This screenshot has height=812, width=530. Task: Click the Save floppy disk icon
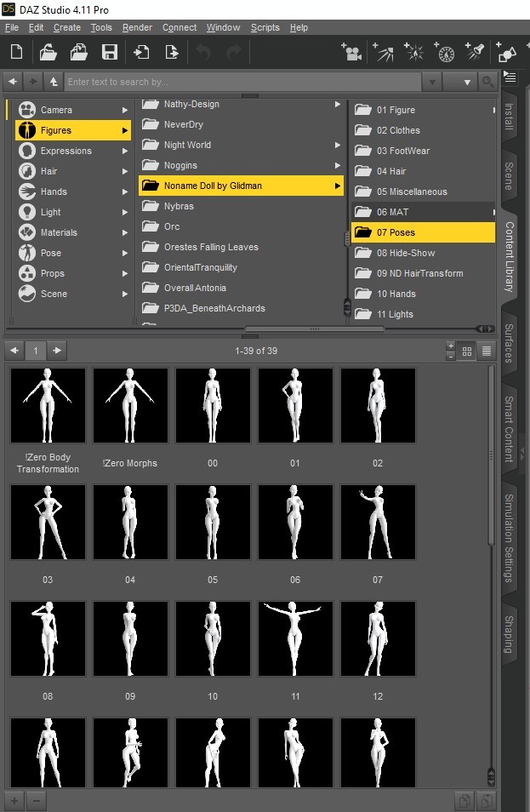coord(109,52)
